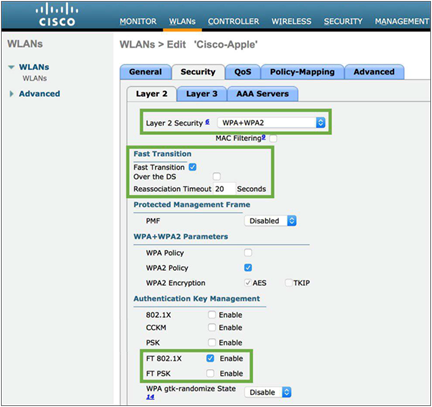Enable the TKIP encryption checkbox
The image size is (432, 407).
pyautogui.click(x=288, y=283)
